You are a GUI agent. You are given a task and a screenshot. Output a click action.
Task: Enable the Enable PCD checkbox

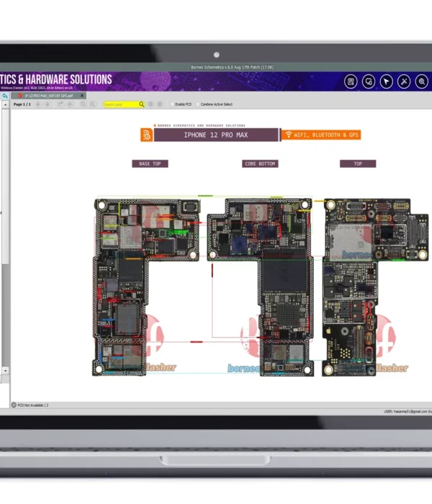tap(172, 104)
